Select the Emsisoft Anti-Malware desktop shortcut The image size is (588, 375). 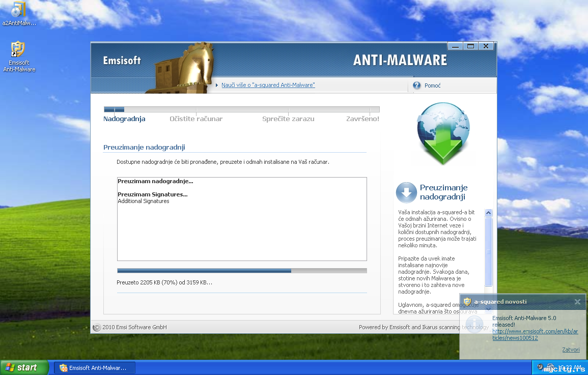pyautogui.click(x=18, y=56)
